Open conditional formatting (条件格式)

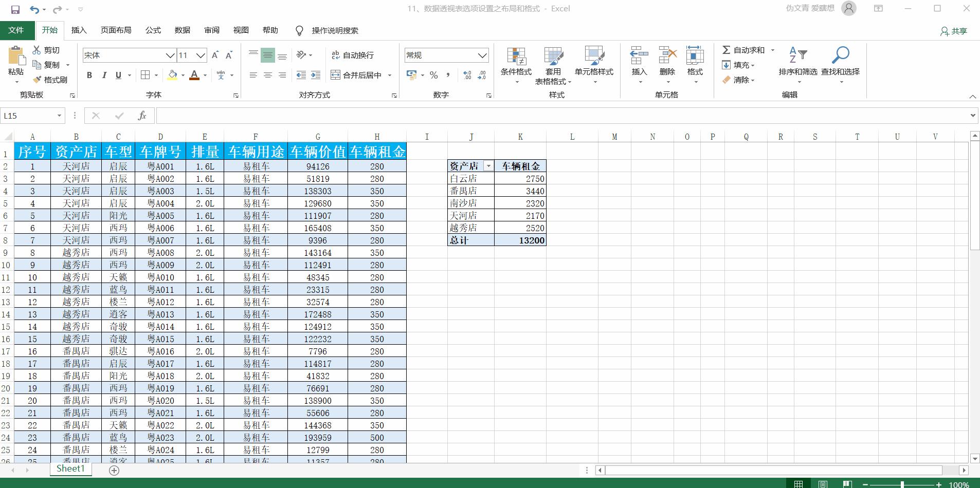[515, 64]
